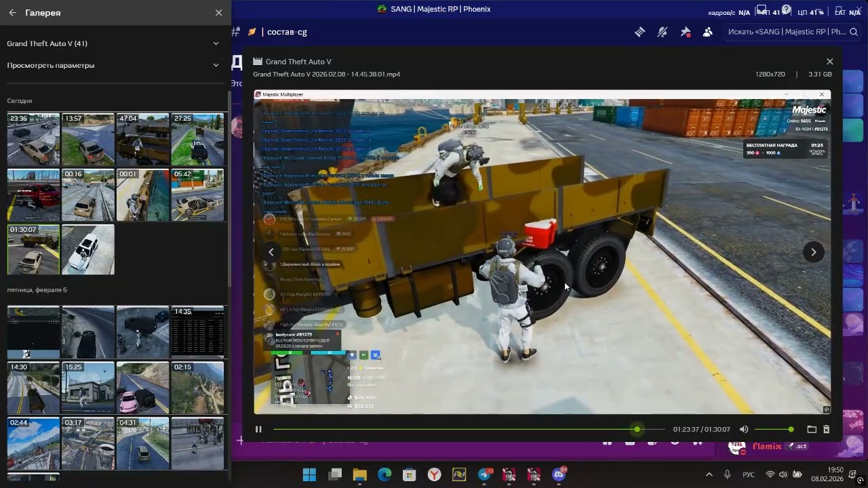Expand Просмотреть параметры section
This screenshot has width=868, height=488.
point(114,65)
